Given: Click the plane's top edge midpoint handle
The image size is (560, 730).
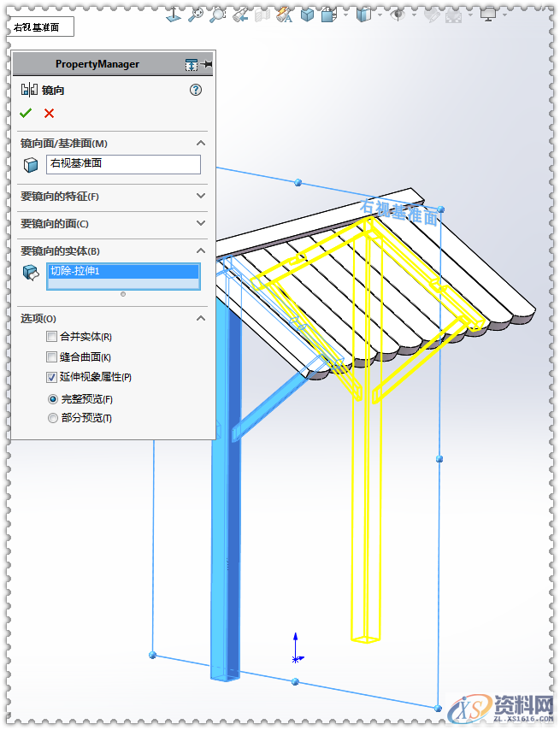Looking at the screenshot, I should (x=298, y=183).
